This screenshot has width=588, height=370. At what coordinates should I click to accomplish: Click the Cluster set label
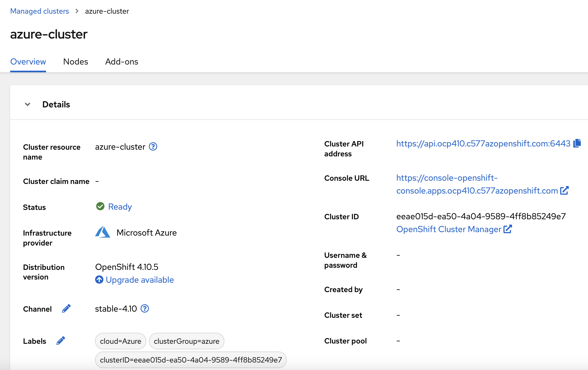click(x=343, y=315)
